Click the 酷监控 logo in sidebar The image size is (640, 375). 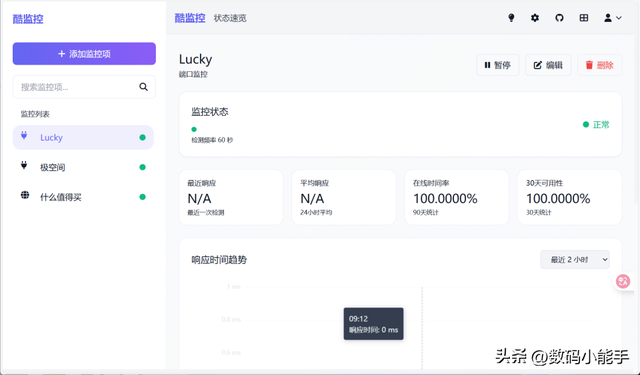coord(28,19)
